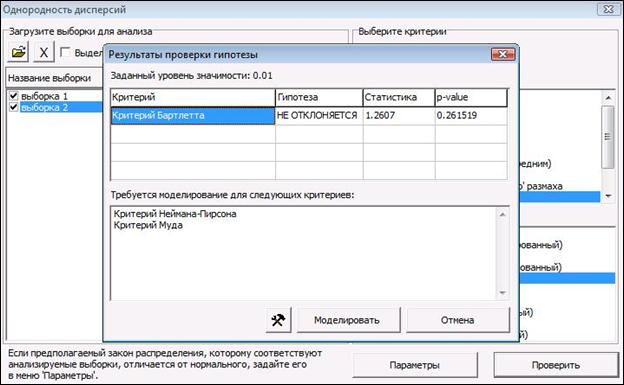Select выборка 1 in sample list
The image size is (624, 385).
point(44,96)
